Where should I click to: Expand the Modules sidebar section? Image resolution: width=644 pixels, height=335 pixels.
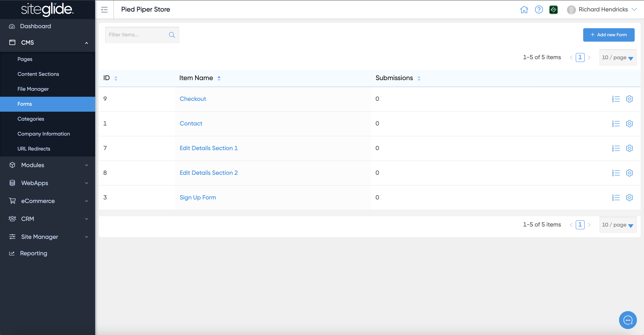tap(48, 165)
